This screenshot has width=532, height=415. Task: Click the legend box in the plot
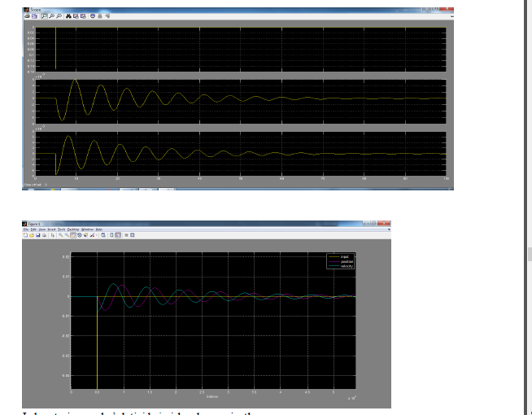click(x=338, y=260)
